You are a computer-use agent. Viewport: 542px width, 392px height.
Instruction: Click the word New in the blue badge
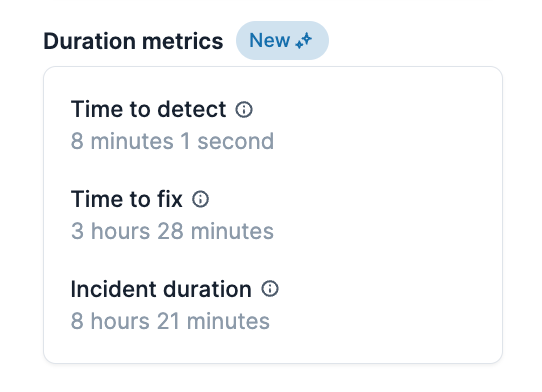pyautogui.click(x=270, y=40)
